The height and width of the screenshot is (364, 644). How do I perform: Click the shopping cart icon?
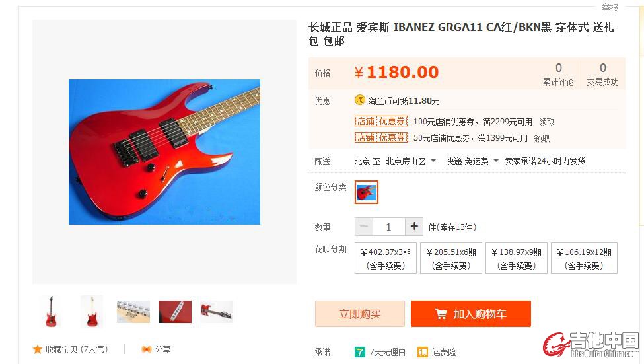click(441, 314)
